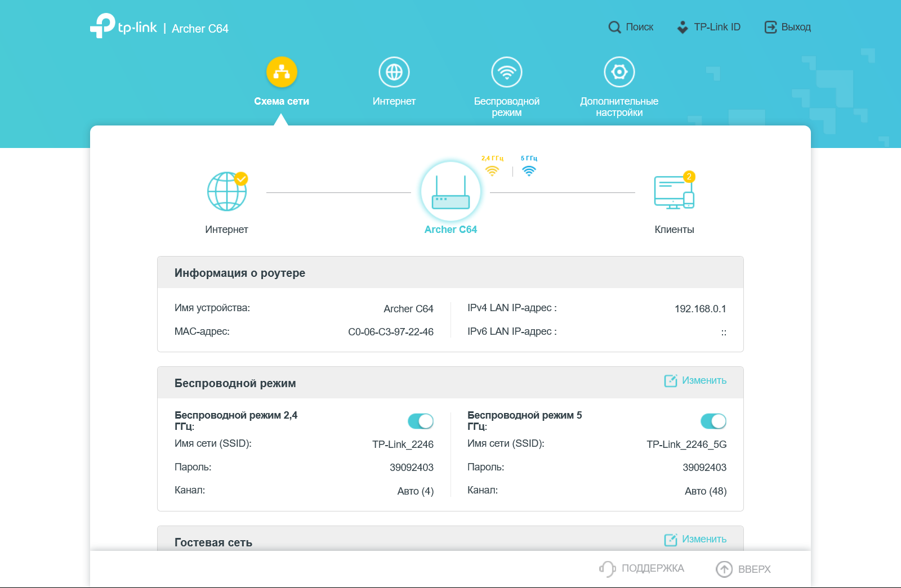This screenshot has width=901, height=588.
Task: Click the support headset icon
Action: point(607,569)
